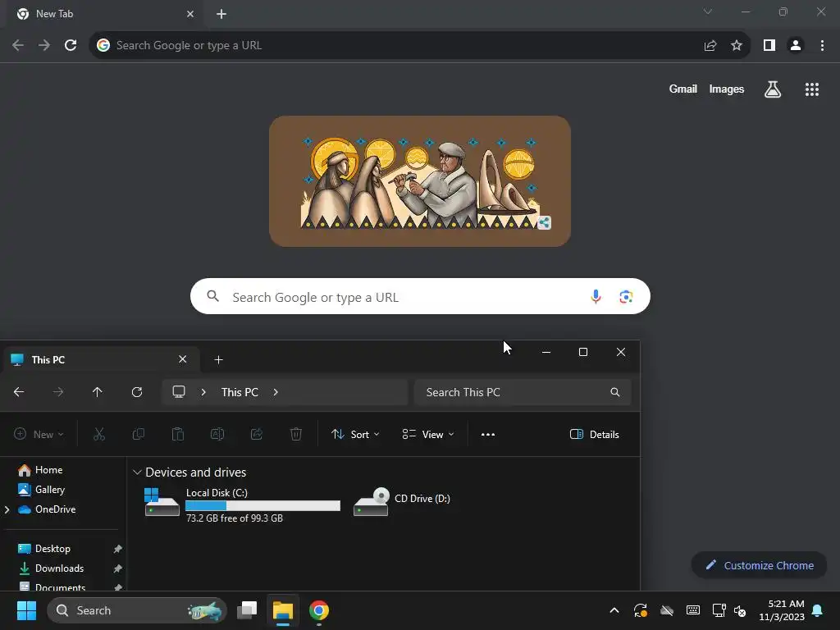Open Task View on taskbar

(247, 610)
